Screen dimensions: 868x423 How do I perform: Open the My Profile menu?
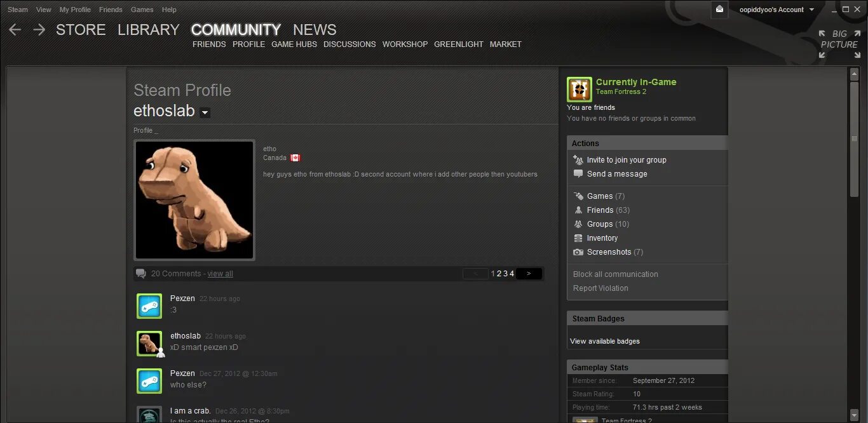pyautogui.click(x=75, y=10)
